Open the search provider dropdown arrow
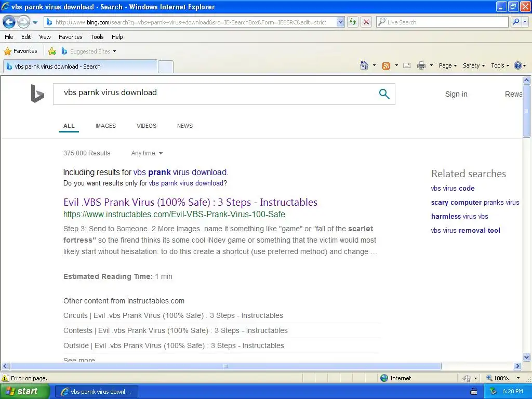This screenshot has width=532, height=399. 525,22
